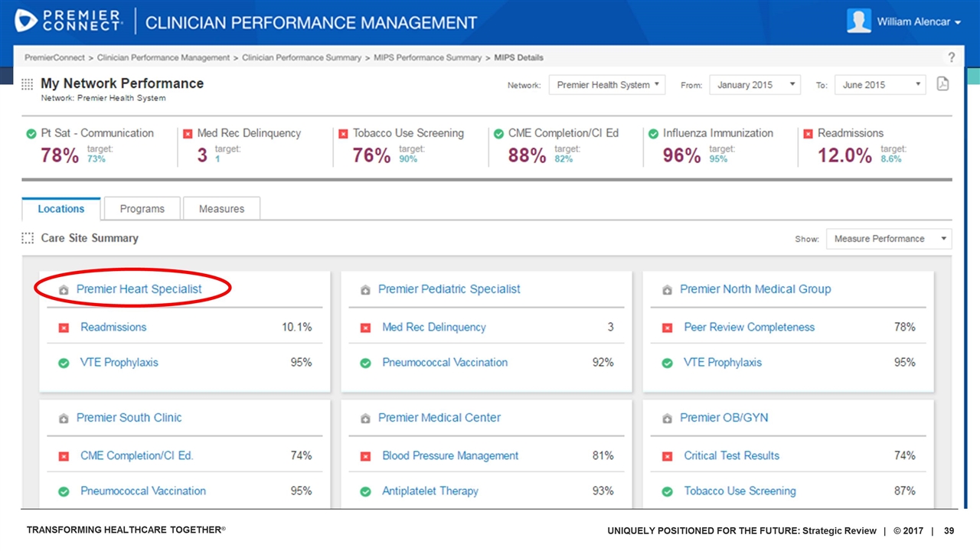This screenshot has height=551, width=980.
Task: Click the 10.1% Readmissions value for Heart Specialist
Action: pos(297,328)
